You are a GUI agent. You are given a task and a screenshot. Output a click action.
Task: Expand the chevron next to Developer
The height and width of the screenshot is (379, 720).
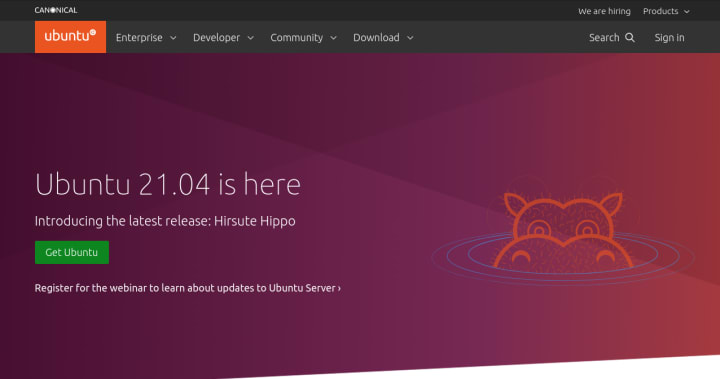pyautogui.click(x=250, y=38)
